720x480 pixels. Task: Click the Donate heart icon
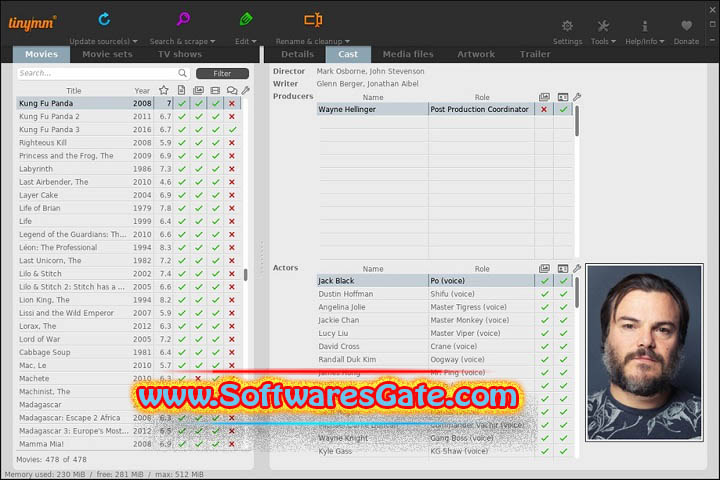(686, 26)
